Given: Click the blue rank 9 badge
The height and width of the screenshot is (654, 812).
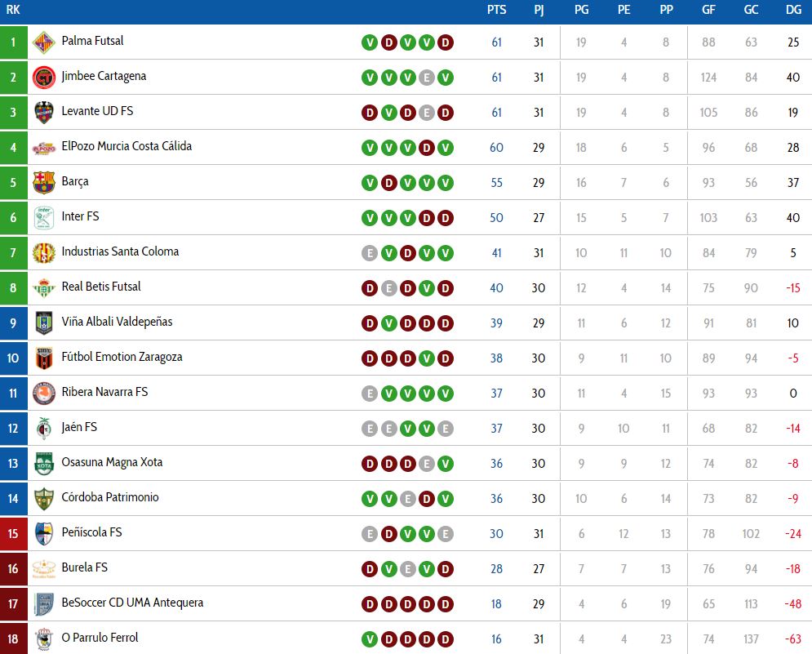Looking at the screenshot, I should click(13, 323).
